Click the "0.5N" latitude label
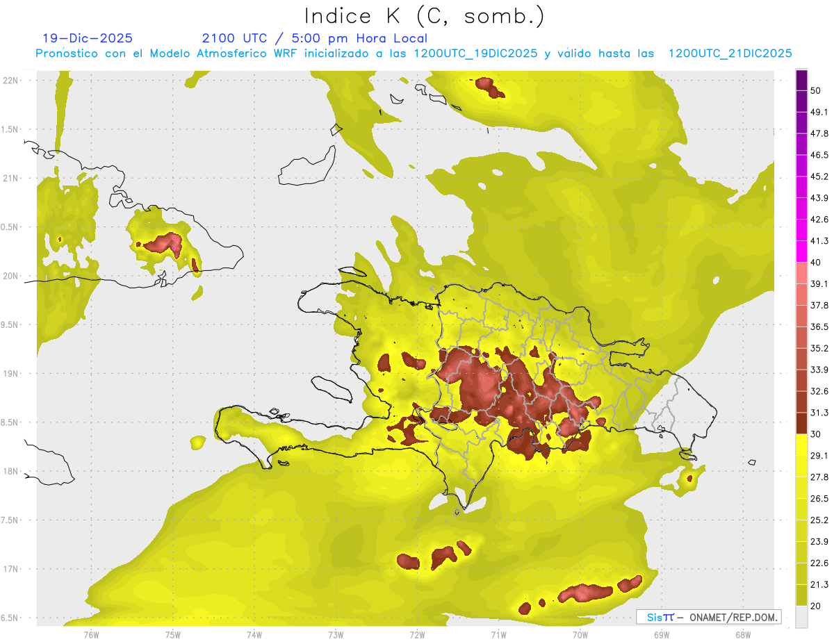Screen dimensions: 834x644 pos(9,227)
